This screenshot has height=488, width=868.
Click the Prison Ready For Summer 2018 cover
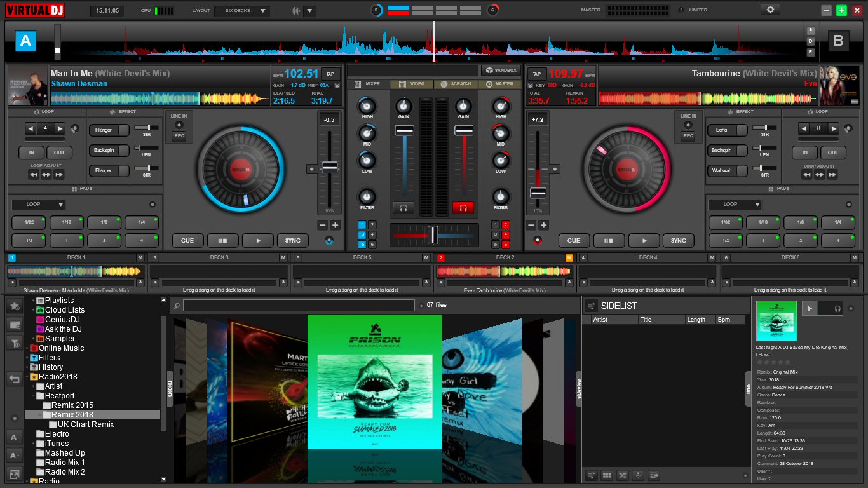pyautogui.click(x=374, y=382)
